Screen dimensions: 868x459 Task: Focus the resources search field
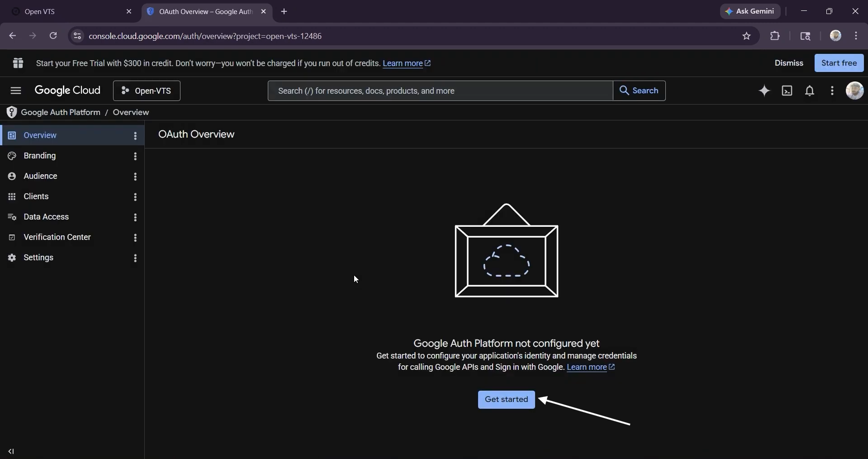pyautogui.click(x=441, y=91)
